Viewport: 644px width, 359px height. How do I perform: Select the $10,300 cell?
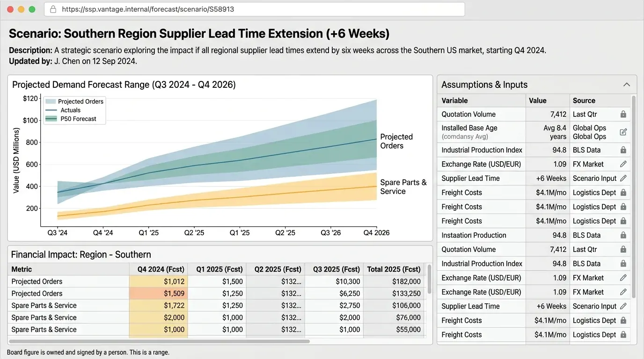[334, 281]
